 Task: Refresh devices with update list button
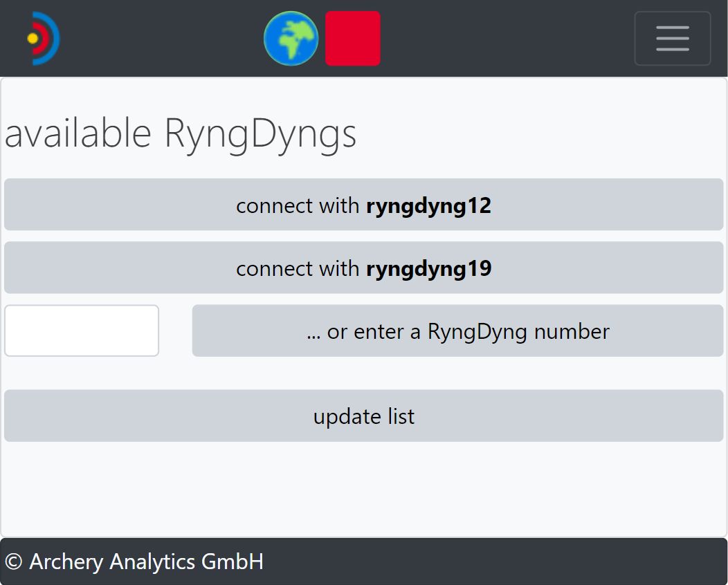pyautogui.click(x=363, y=416)
